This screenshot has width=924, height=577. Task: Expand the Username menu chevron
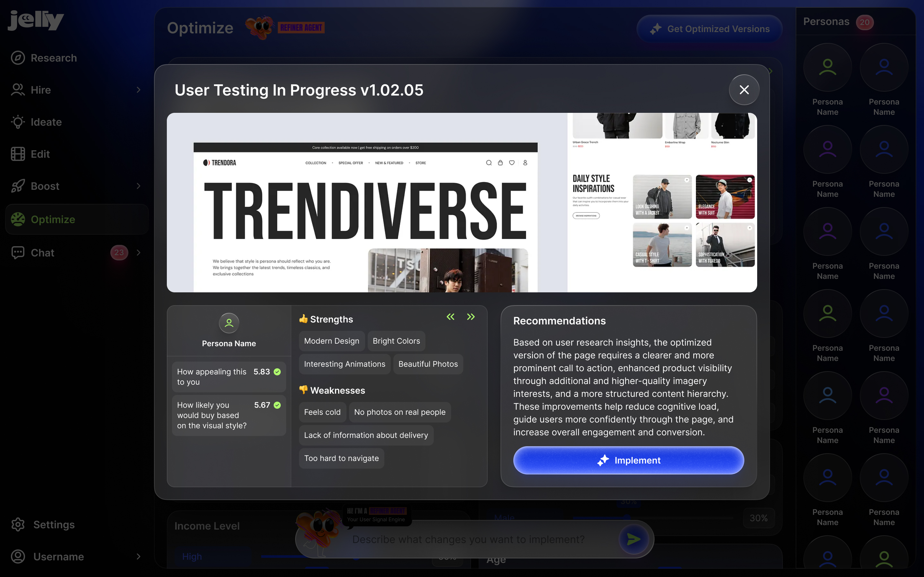pyautogui.click(x=139, y=557)
